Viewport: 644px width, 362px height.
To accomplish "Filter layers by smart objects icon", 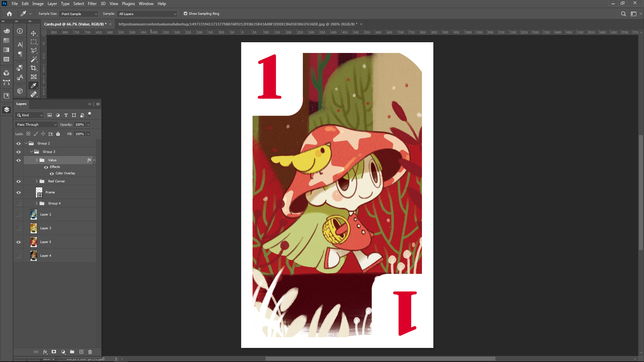I will [82, 115].
